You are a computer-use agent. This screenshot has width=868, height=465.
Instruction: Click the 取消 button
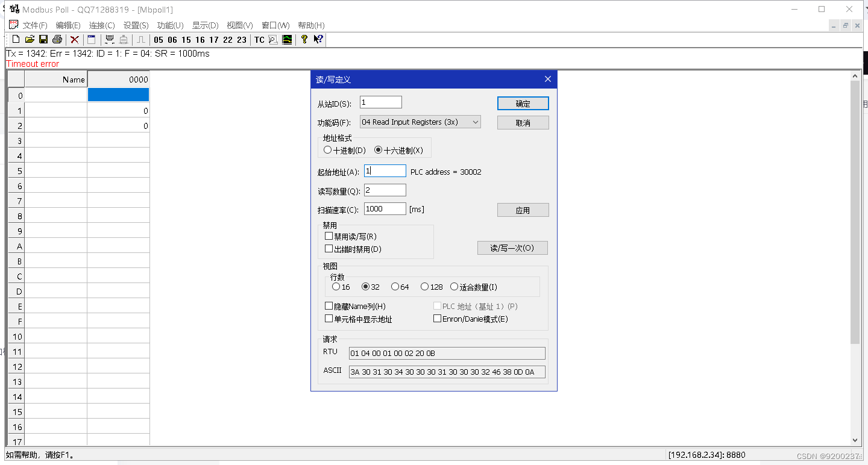523,122
